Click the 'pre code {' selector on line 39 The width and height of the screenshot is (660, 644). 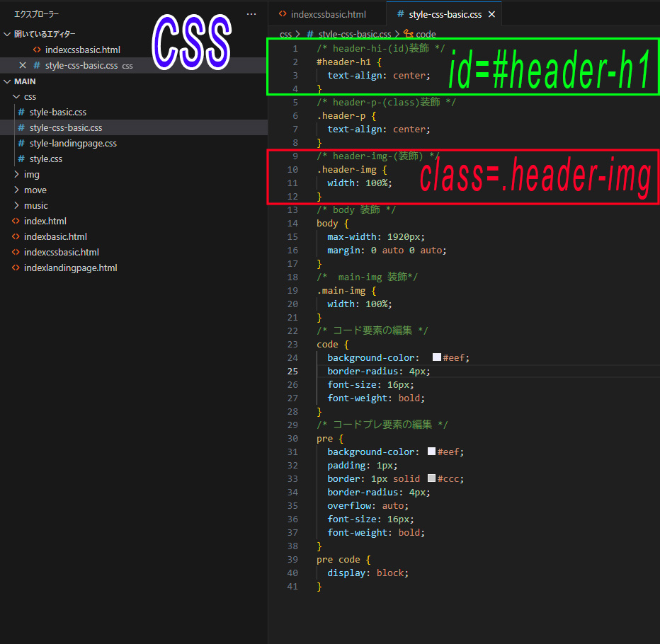pyautogui.click(x=343, y=560)
